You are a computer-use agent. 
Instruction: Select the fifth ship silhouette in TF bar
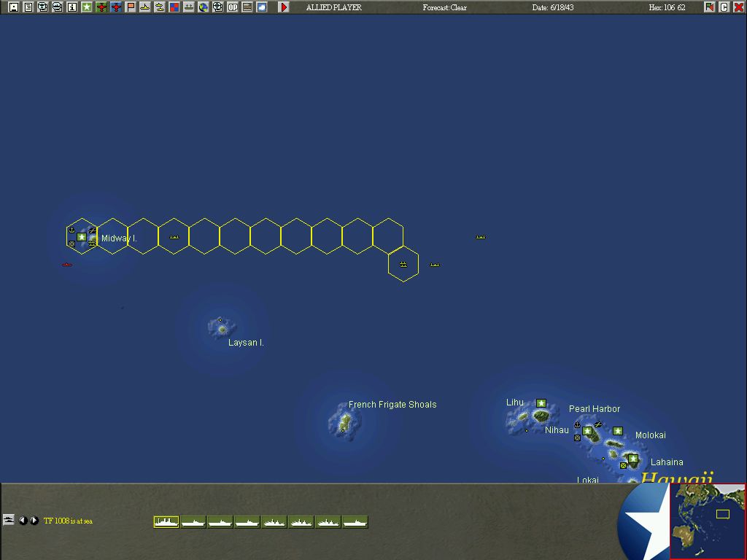(274, 522)
